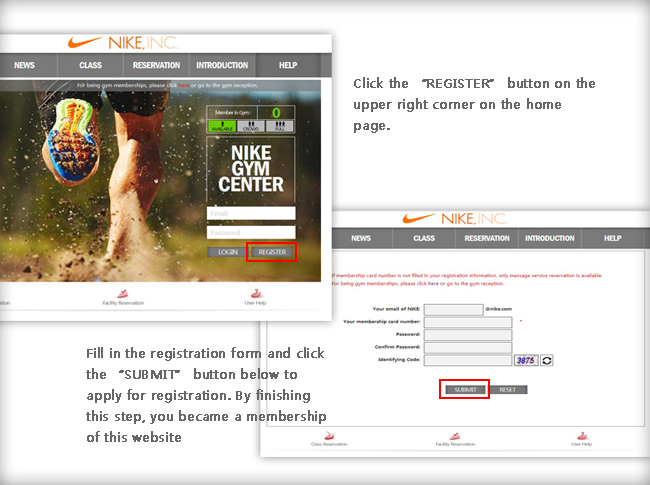The width and height of the screenshot is (650, 485).
Task: Click the 'Member in Gym' label
Action: tap(233, 112)
